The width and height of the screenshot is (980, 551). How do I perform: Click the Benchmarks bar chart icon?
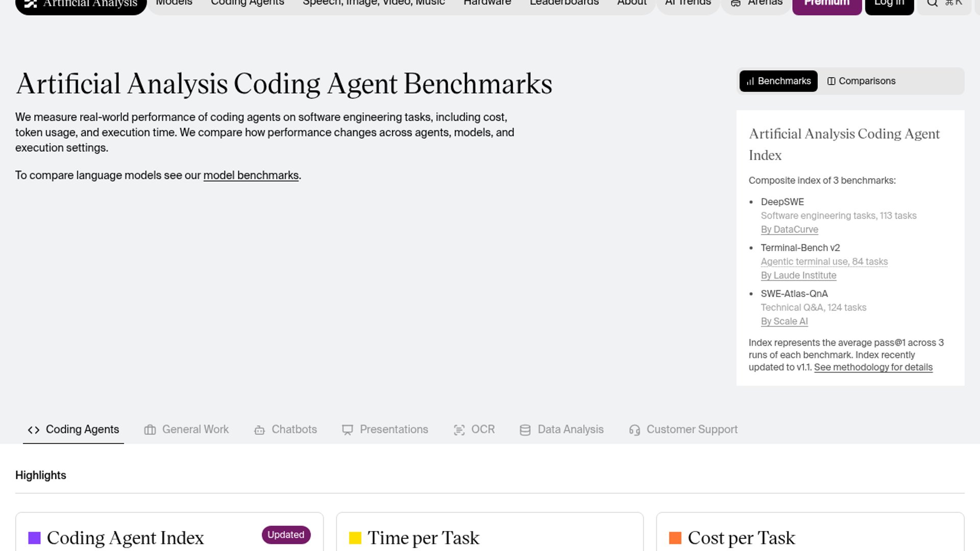point(750,81)
